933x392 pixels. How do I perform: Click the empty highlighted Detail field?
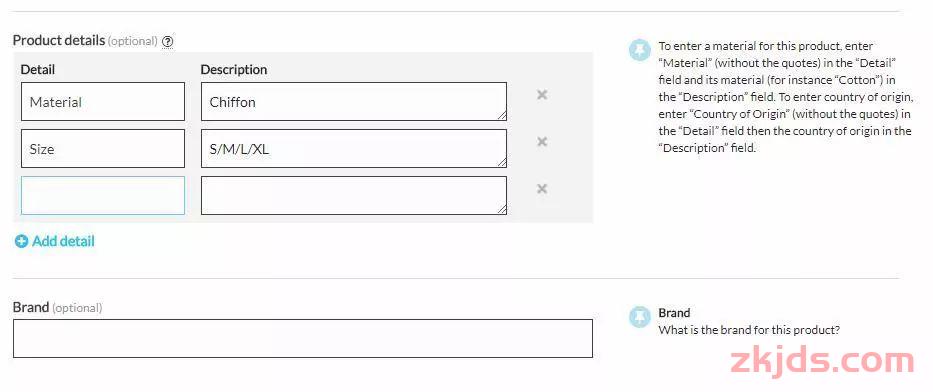tap(103, 196)
